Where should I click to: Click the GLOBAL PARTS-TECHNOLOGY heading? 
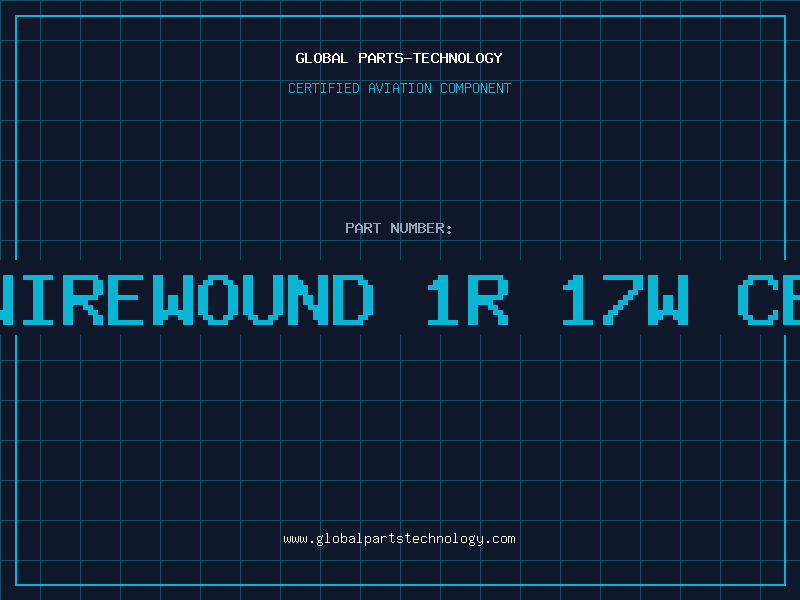pyautogui.click(x=399, y=58)
